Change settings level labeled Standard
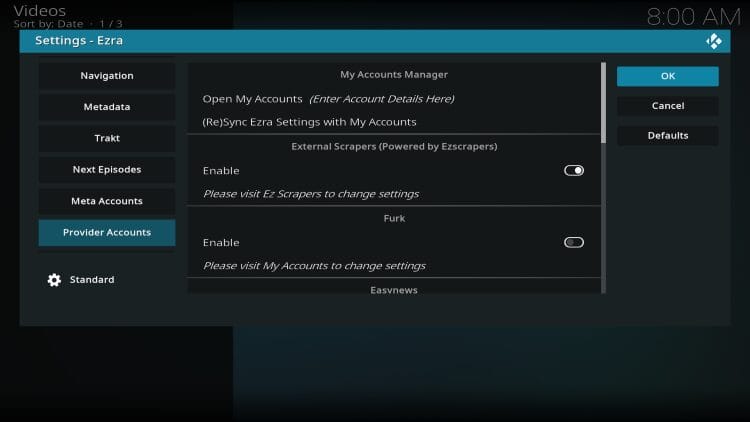Viewport: 750px width, 422px height. pos(92,280)
